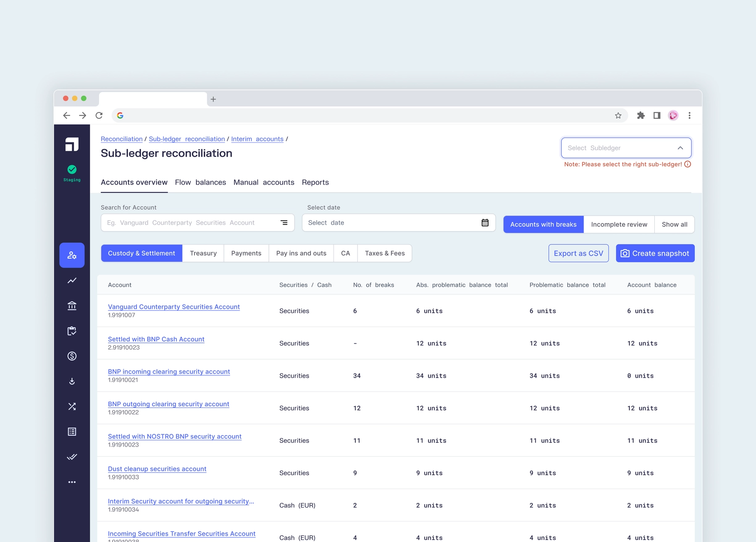Click the No. of breaks column header
This screenshot has height=542, width=756.
[x=373, y=285]
